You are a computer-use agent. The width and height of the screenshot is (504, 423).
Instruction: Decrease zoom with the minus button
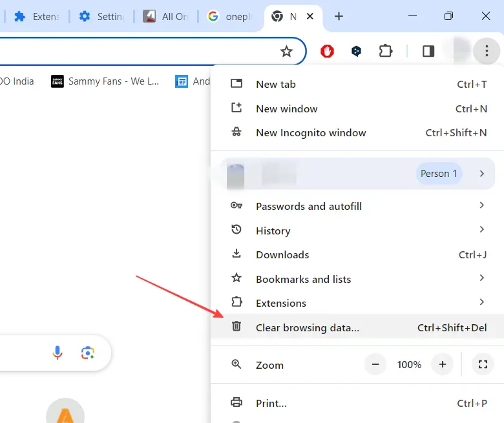pyautogui.click(x=375, y=365)
